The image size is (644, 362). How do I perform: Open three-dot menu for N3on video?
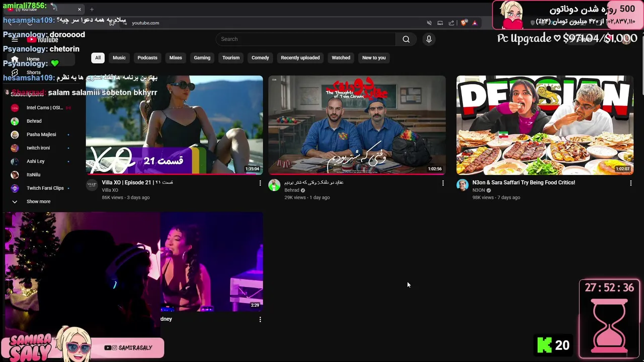tap(630, 183)
